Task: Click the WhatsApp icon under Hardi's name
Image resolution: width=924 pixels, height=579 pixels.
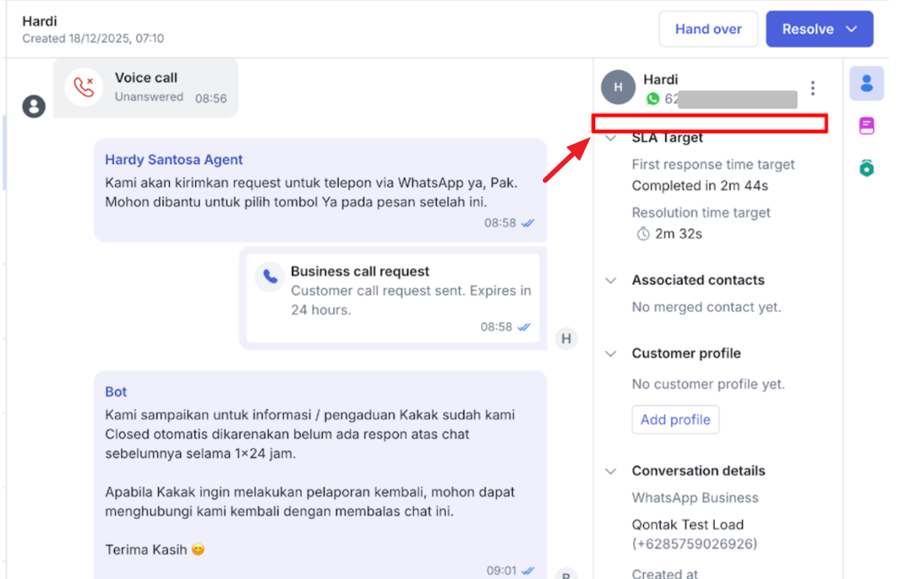Action: (653, 99)
